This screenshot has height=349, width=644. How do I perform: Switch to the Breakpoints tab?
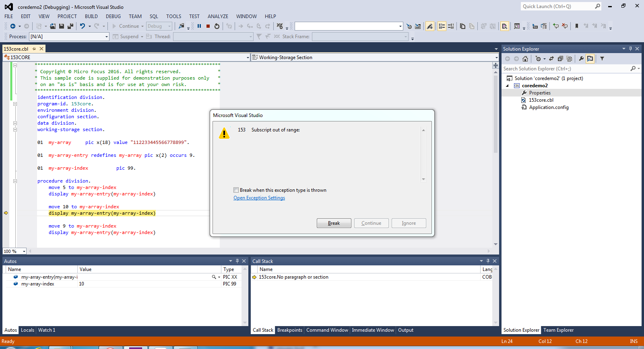click(290, 330)
